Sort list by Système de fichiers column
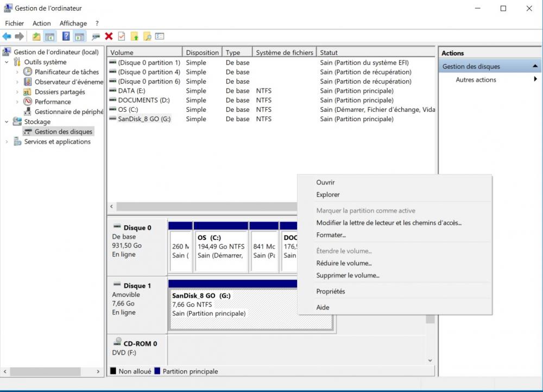543x392 pixels. click(x=285, y=53)
